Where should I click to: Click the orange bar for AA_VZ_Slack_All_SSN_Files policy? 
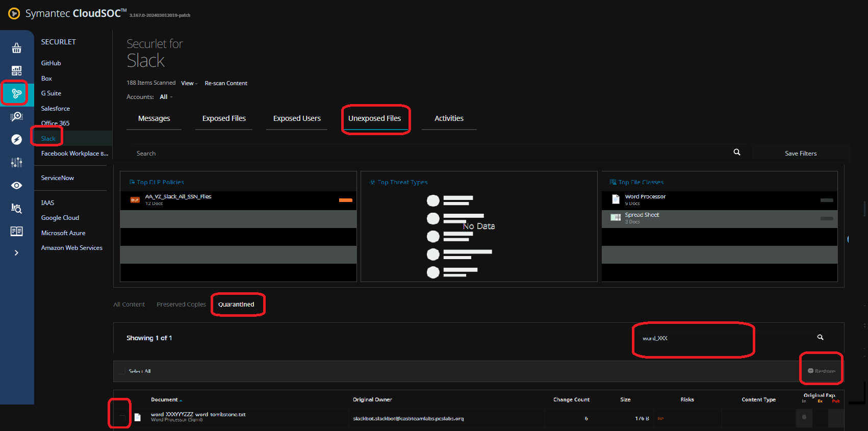[x=345, y=200]
